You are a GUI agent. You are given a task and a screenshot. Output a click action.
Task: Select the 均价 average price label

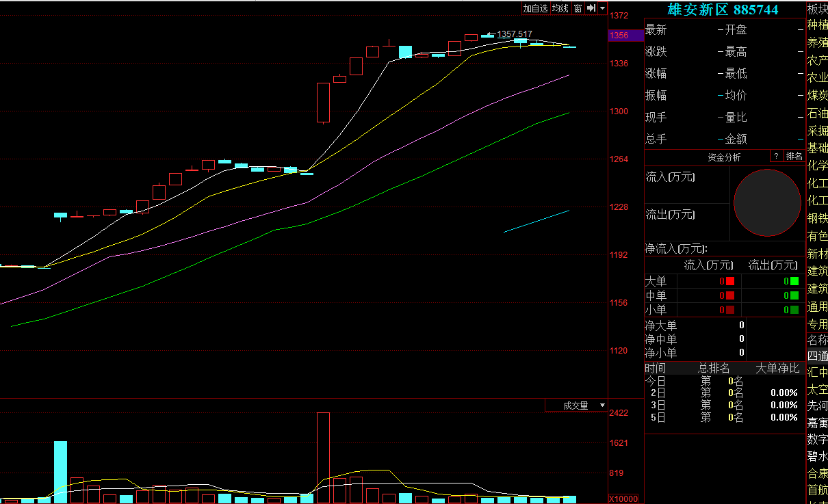click(736, 96)
